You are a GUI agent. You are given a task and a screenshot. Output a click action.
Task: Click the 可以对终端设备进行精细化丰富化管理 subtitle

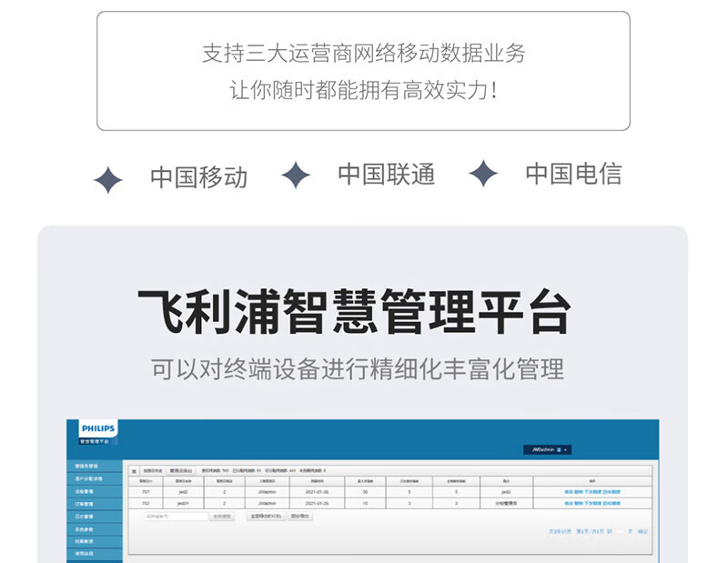coord(358,369)
